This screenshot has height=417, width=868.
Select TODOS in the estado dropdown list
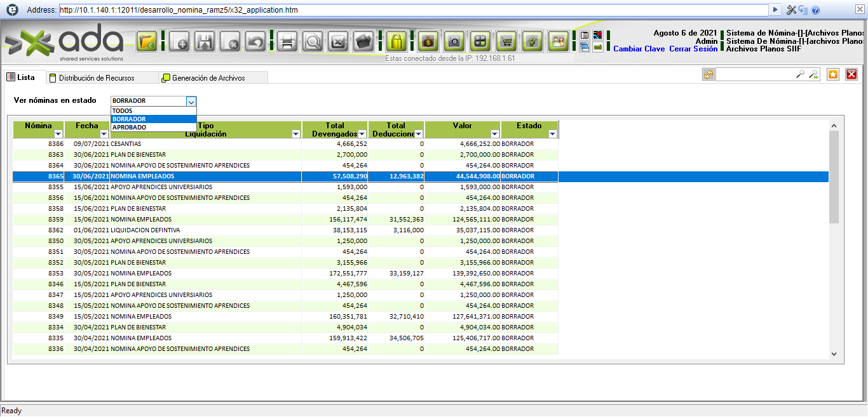pyautogui.click(x=122, y=111)
